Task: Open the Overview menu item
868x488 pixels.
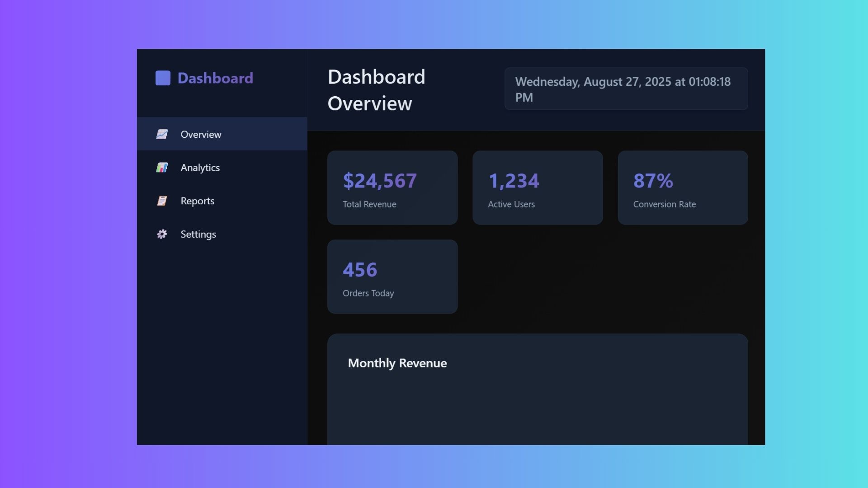Action: click(201, 134)
